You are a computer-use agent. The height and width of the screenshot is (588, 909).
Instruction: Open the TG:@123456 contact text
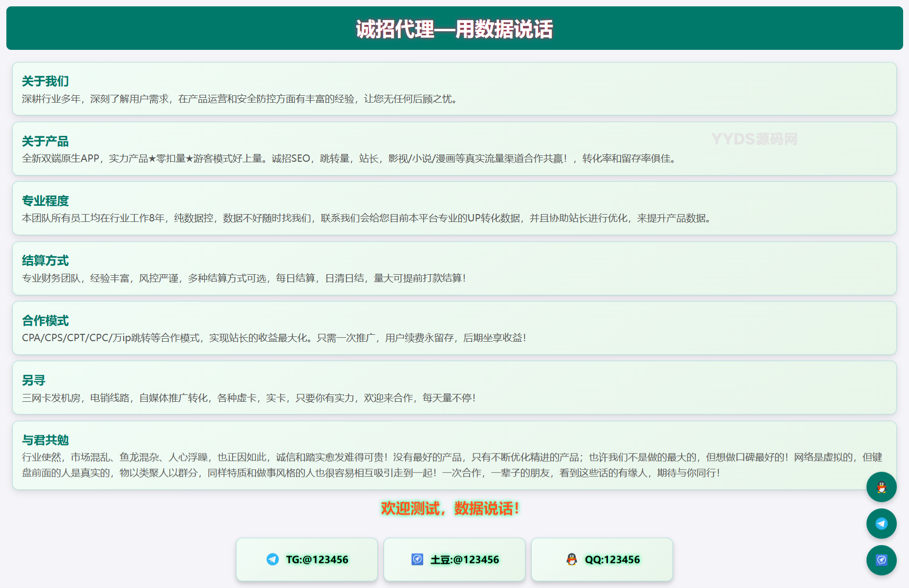pyautogui.click(x=317, y=560)
